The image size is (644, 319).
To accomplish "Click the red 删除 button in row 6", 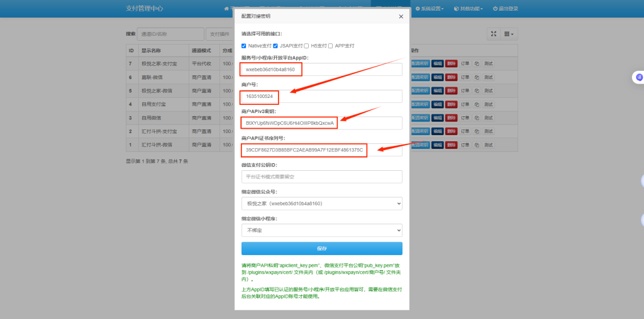I will click(x=451, y=77).
